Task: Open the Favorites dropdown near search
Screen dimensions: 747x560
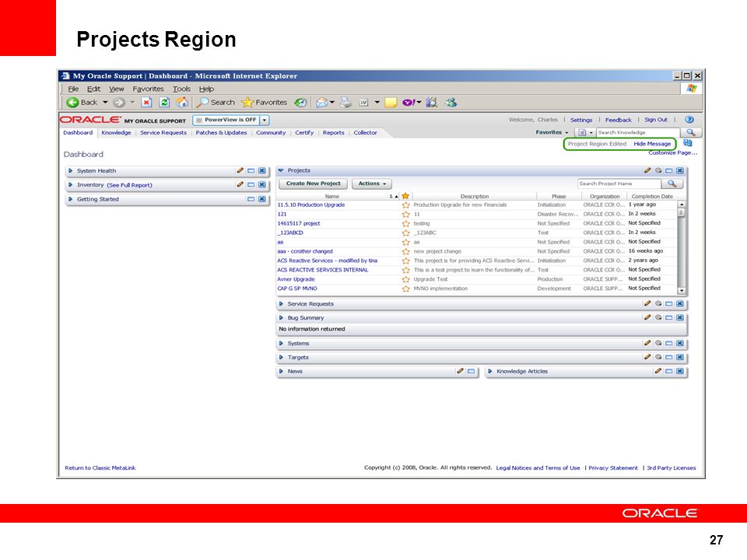Action: [x=552, y=132]
